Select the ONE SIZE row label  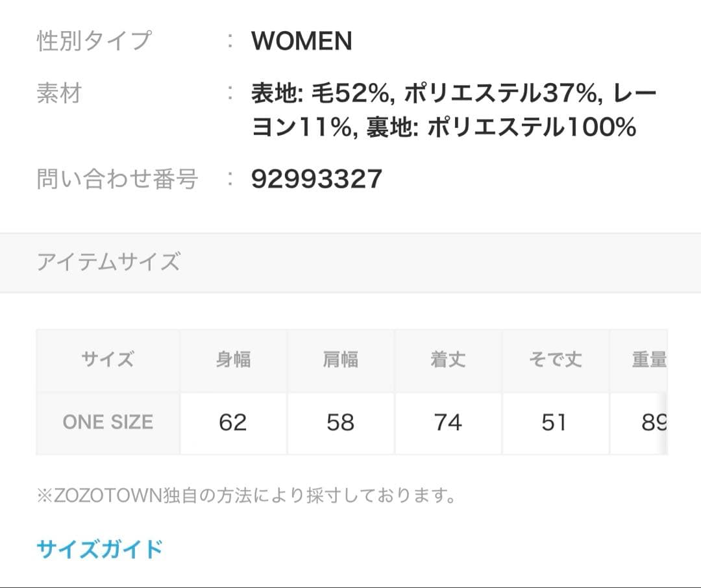[x=108, y=423]
